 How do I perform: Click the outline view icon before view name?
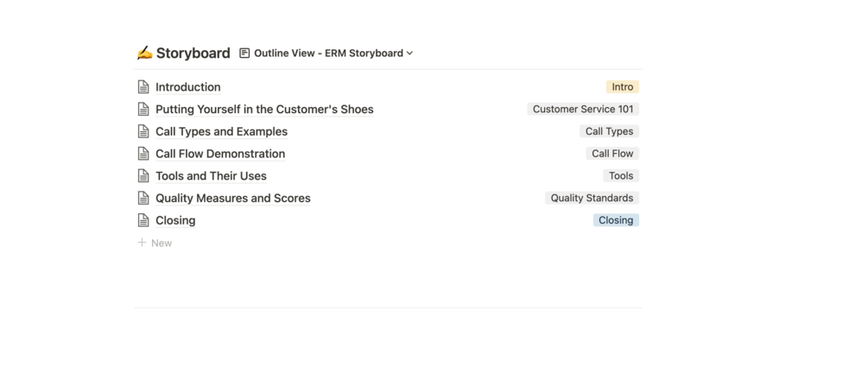[x=244, y=54]
